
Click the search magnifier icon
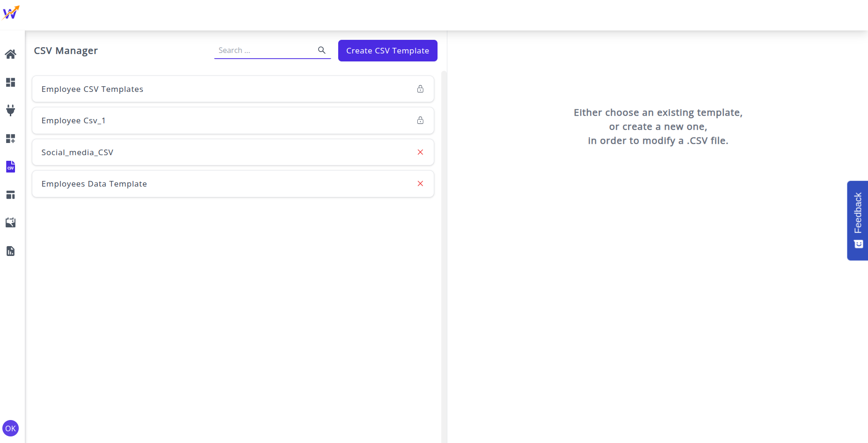point(322,50)
